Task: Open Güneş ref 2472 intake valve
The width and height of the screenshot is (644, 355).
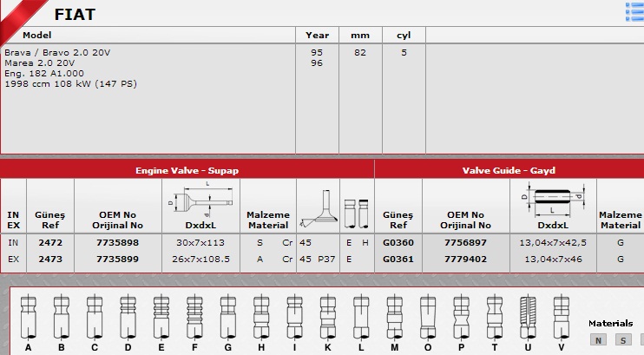Action: coord(50,243)
